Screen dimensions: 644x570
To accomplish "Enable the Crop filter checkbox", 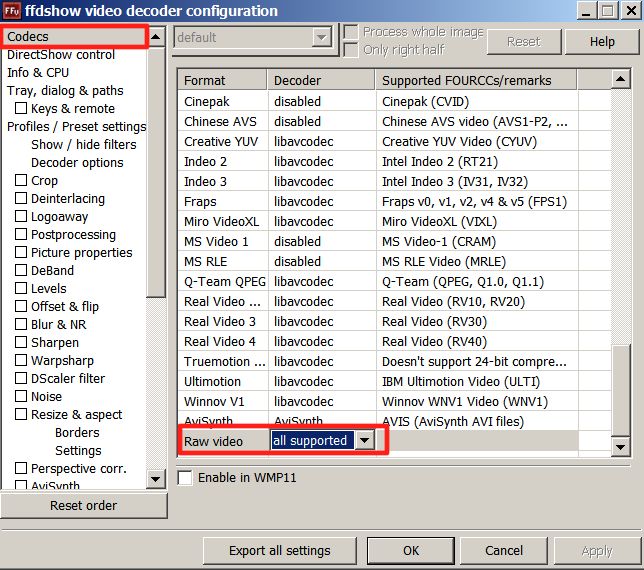I will coord(21,180).
